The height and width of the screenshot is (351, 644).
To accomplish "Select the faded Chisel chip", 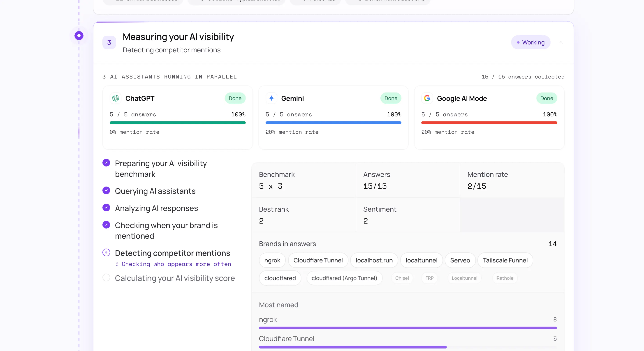I will point(402,278).
